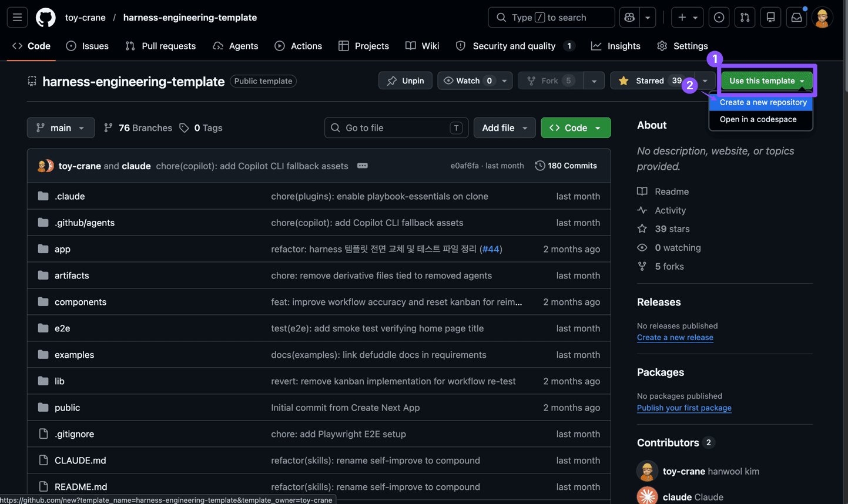Open the hamburger navigation menu
Viewport: 848px width, 504px height.
point(17,18)
